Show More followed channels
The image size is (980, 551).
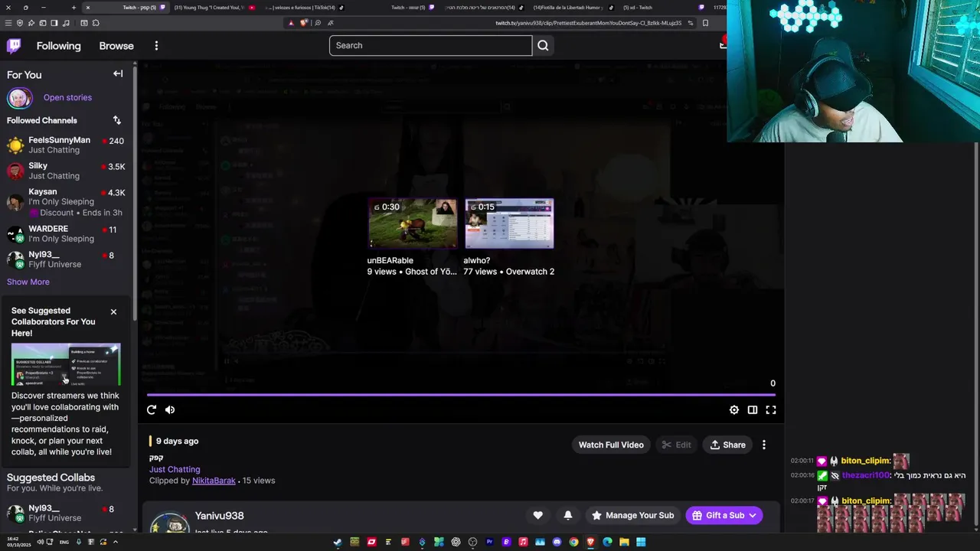point(28,282)
